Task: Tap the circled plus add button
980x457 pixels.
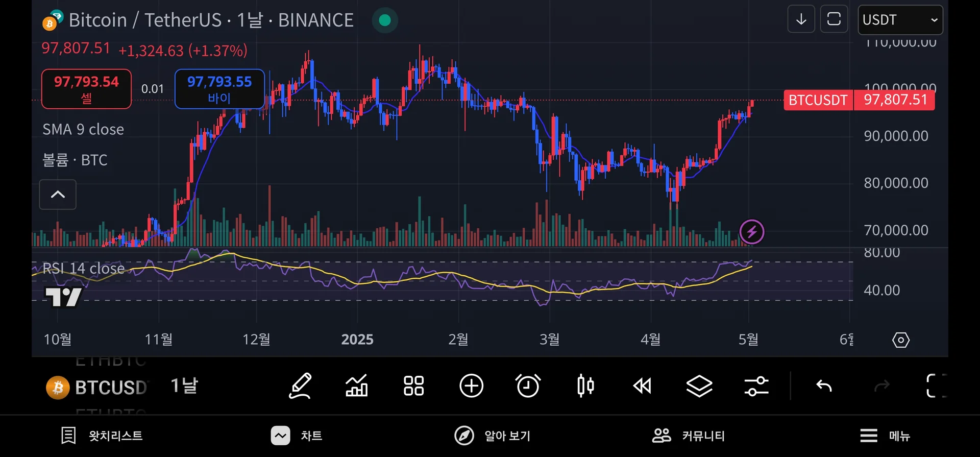Action: (471, 386)
